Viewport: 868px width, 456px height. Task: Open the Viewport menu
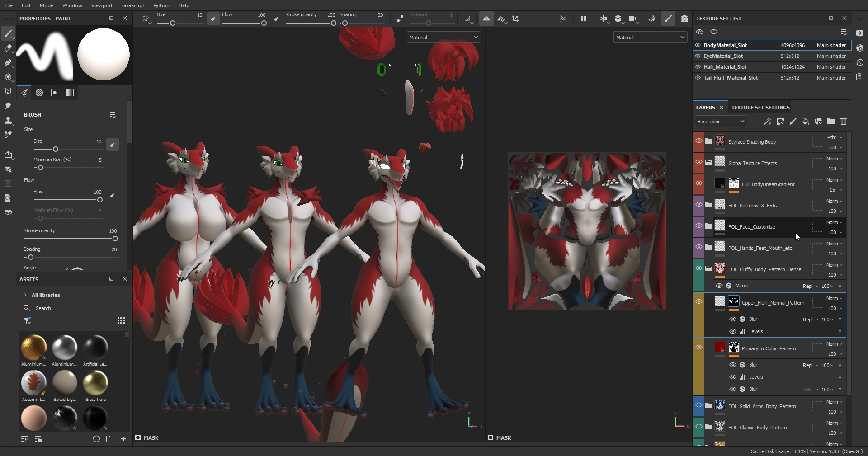[x=102, y=5]
